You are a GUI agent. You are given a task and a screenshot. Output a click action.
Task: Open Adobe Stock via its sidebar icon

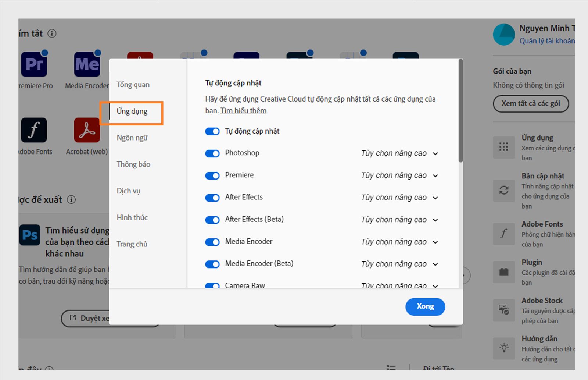click(x=503, y=310)
